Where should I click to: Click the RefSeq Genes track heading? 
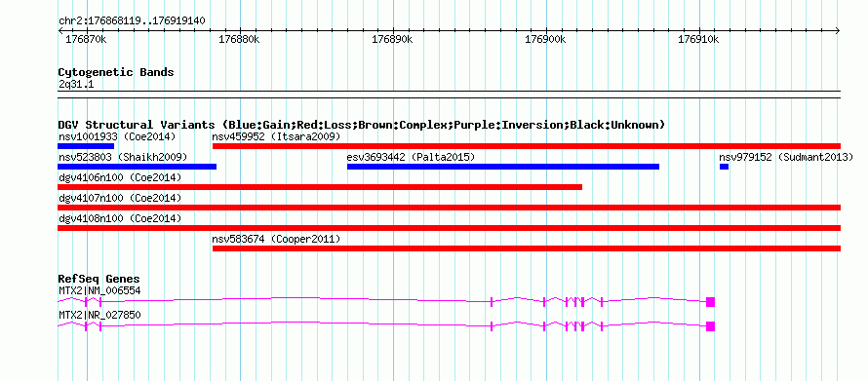(99, 279)
